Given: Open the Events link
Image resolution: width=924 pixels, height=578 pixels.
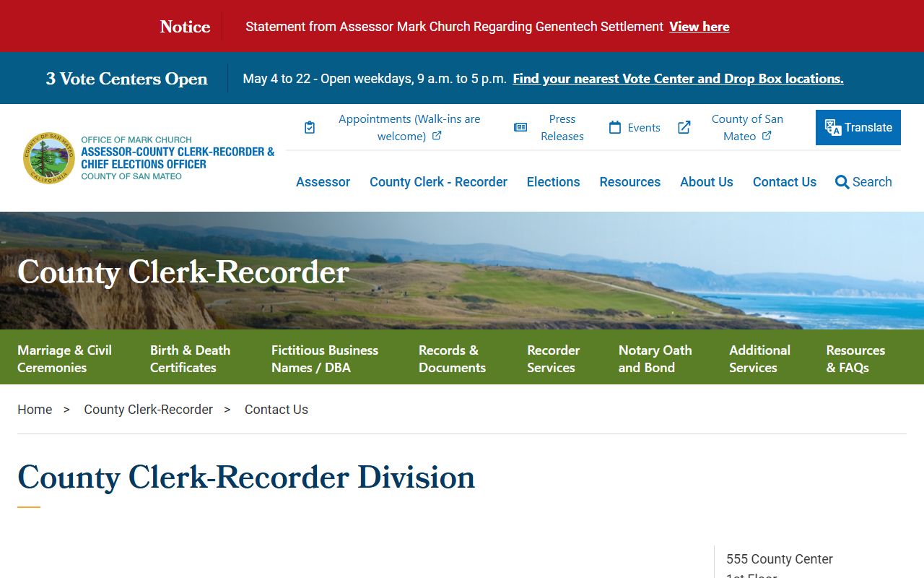Looking at the screenshot, I should coord(644,127).
